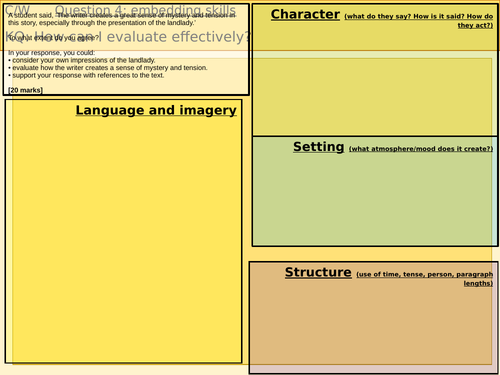Click the 'Language and imagery' heading
The width and height of the screenshot is (500, 375).
[x=156, y=110]
